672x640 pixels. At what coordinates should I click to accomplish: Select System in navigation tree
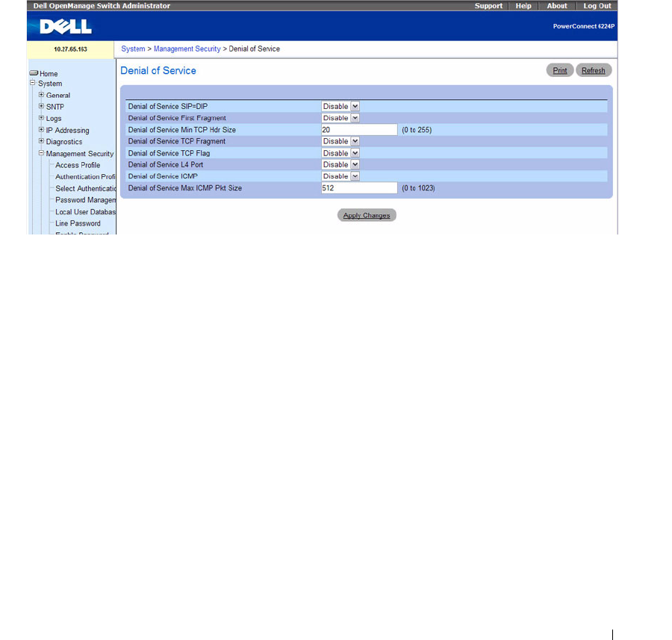coord(50,84)
